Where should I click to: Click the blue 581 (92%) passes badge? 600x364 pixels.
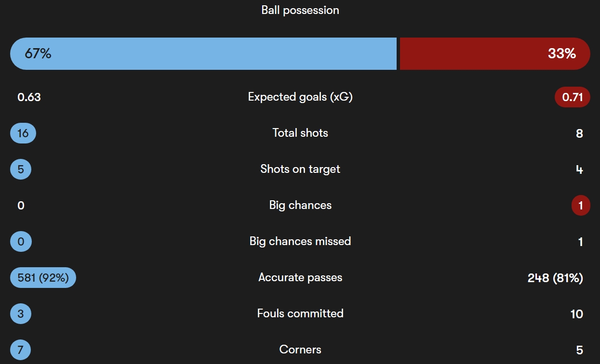pos(43,278)
